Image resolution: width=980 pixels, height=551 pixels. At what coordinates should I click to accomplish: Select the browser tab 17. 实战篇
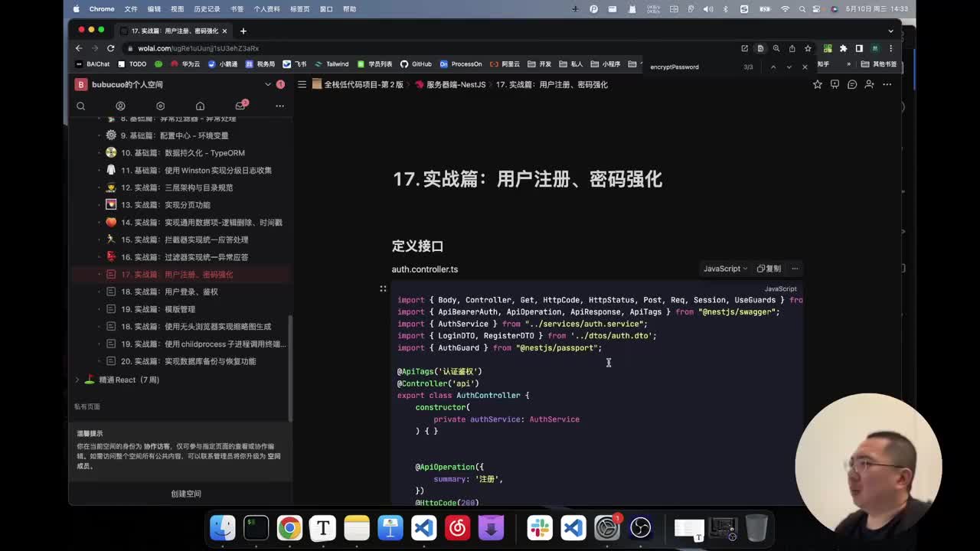[175, 31]
